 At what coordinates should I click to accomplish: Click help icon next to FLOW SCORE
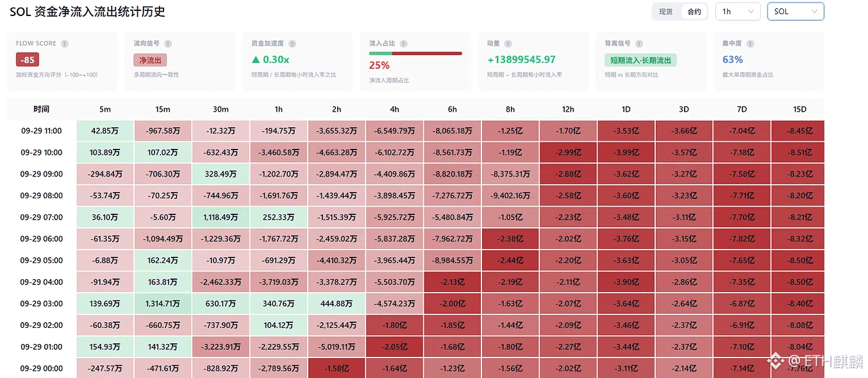65,44
